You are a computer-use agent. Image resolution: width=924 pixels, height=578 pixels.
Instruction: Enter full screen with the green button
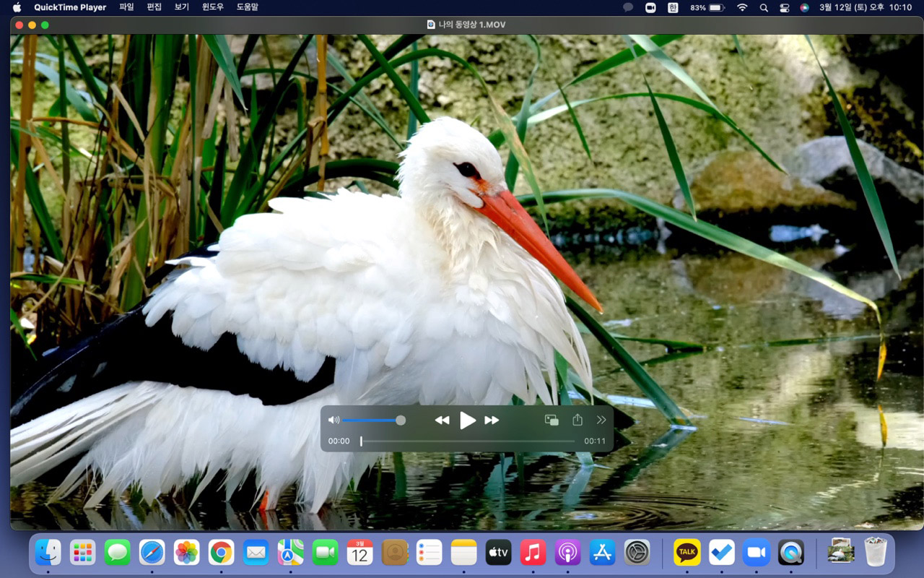(x=45, y=25)
